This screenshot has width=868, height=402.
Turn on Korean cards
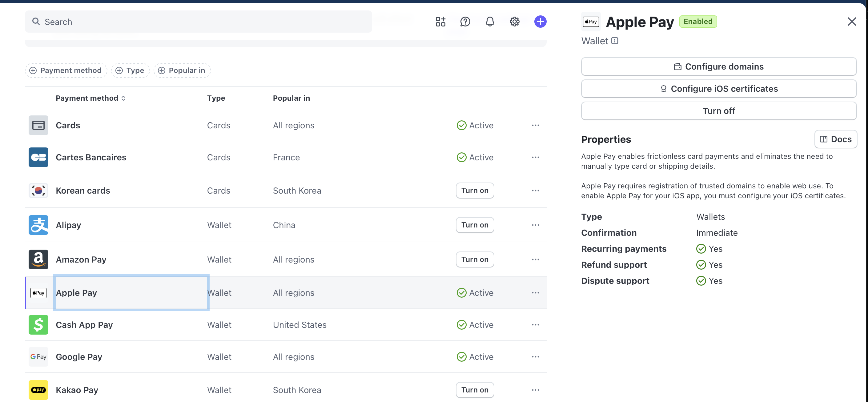tap(474, 191)
